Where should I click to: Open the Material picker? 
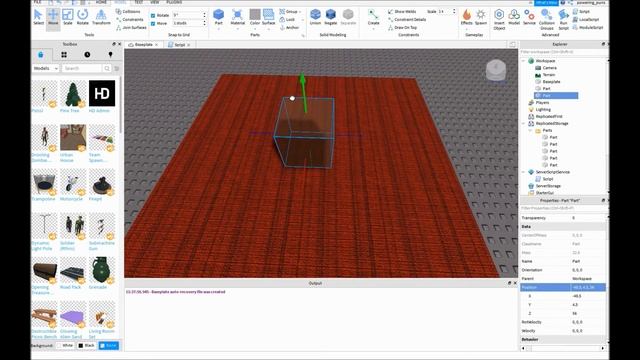(238, 17)
